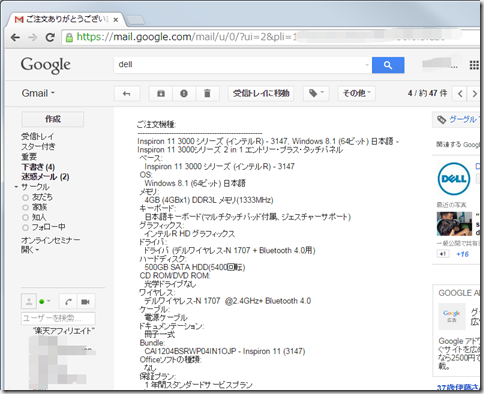This screenshot has width=484, height=394.
Task: Collapse the サークル circles section
Action: pos(16,187)
